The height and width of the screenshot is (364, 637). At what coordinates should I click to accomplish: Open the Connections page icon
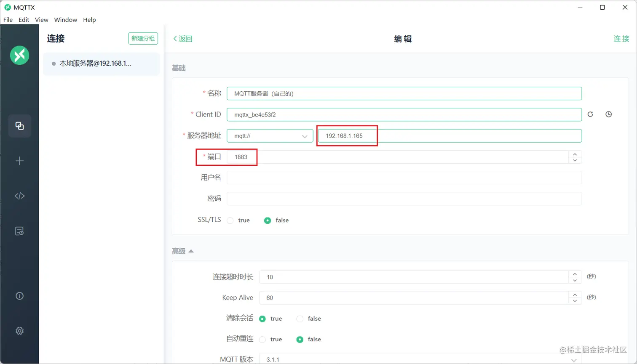[x=19, y=126]
